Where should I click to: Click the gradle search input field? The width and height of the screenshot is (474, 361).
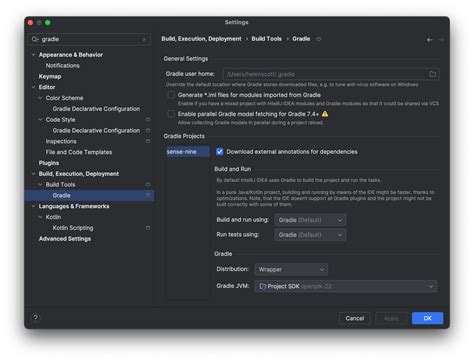point(89,39)
